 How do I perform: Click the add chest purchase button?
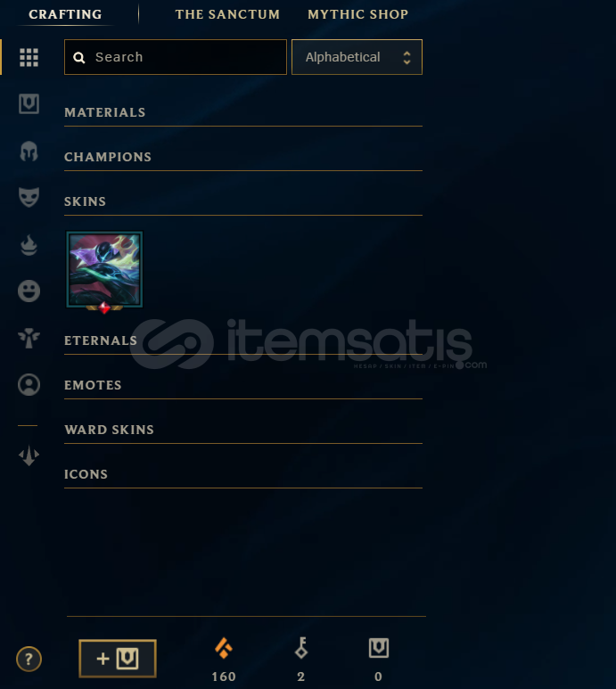118,658
